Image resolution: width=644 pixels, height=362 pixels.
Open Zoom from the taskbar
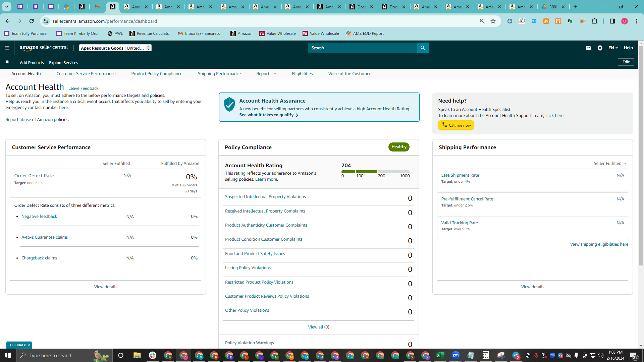tap(455, 355)
